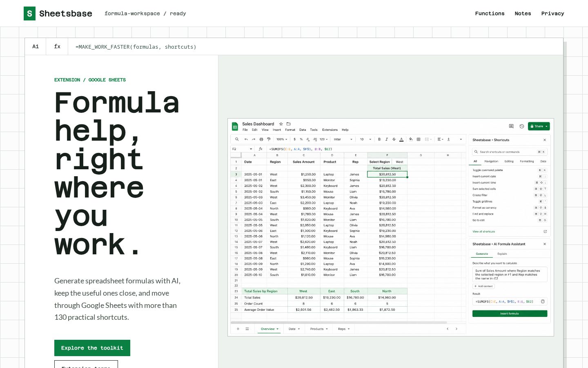Click the SUMIFS formula in the formula bar
This screenshot has height=368, width=588.
pyautogui.click(x=301, y=149)
